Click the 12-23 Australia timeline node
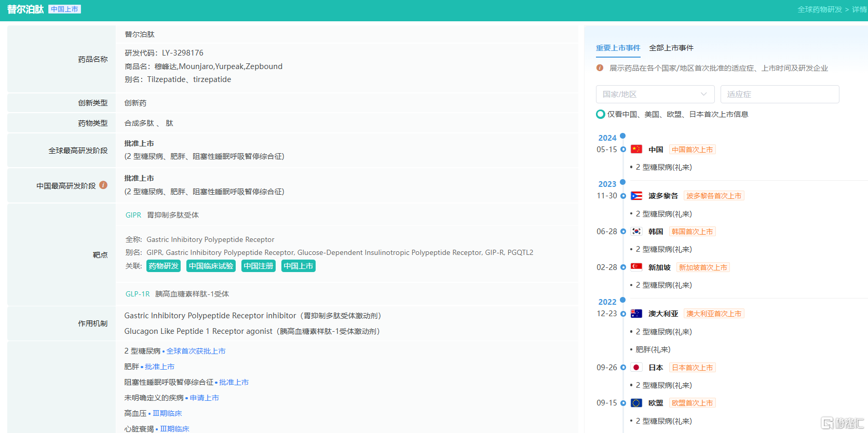 [x=623, y=314]
